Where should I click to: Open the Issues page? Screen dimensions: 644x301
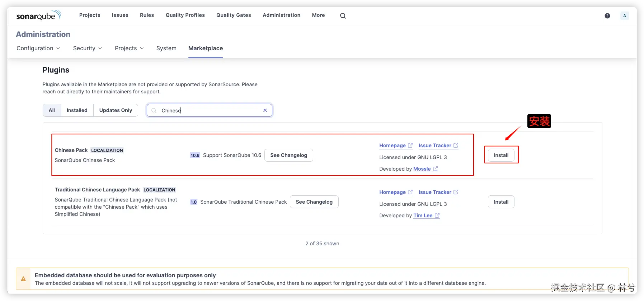[120, 15]
